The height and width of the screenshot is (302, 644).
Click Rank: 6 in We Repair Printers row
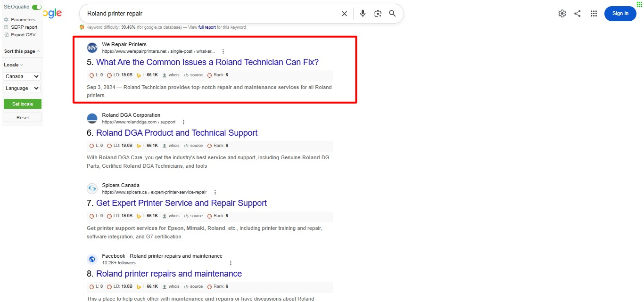[218, 75]
